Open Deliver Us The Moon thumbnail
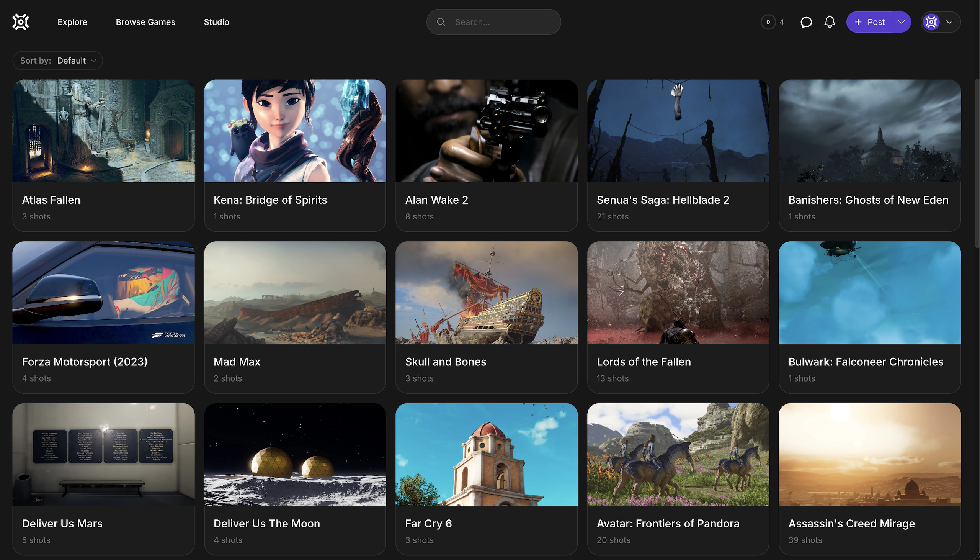 click(295, 454)
